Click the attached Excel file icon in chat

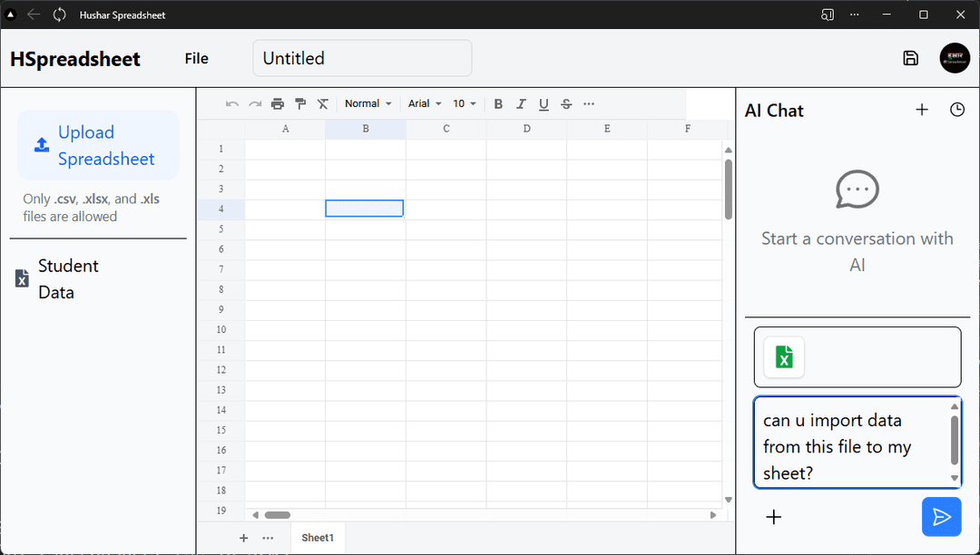coord(784,357)
